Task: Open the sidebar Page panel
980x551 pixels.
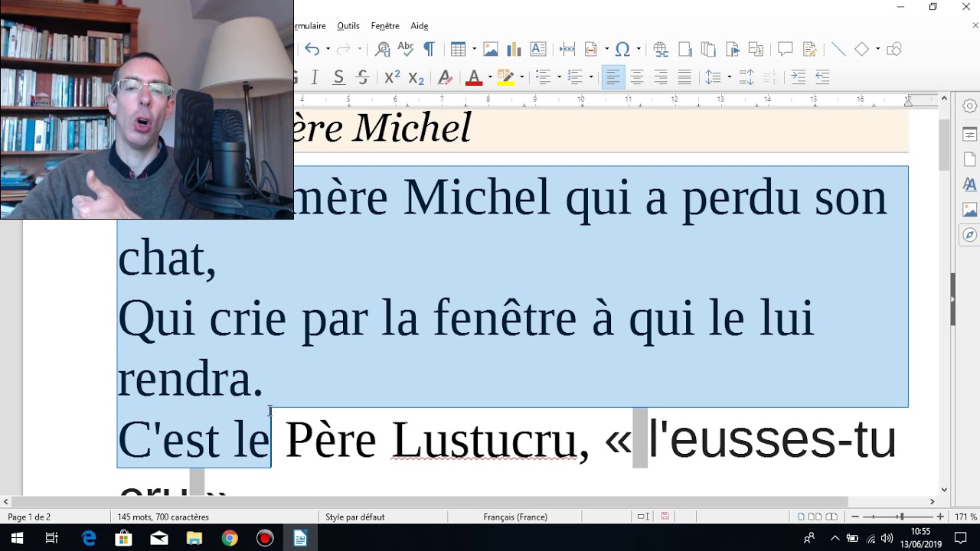Action: point(970,159)
